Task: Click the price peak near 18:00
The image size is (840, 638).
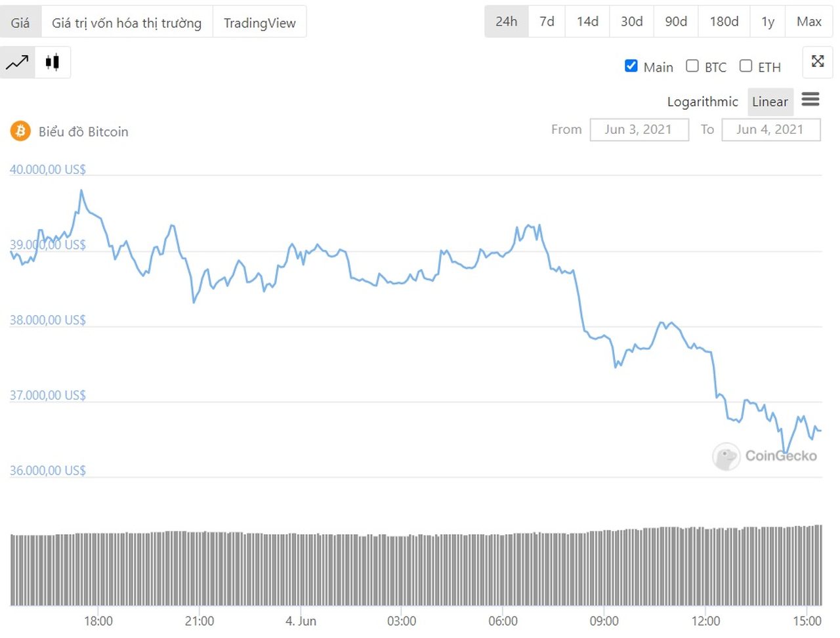Action: pyautogui.click(x=81, y=190)
